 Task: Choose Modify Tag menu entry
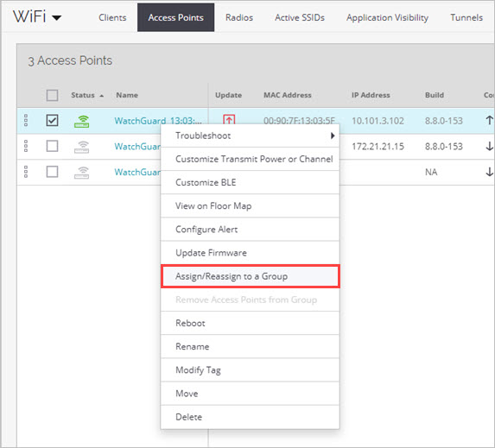[250, 370]
